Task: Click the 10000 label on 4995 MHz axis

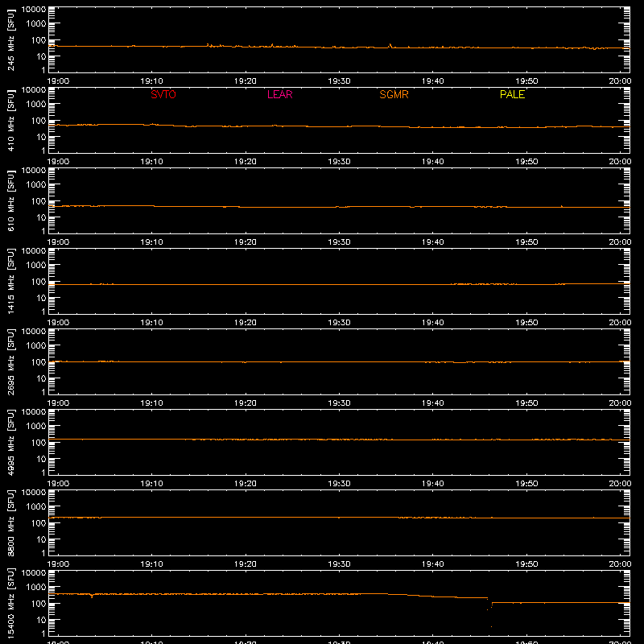Action: pos(34,412)
